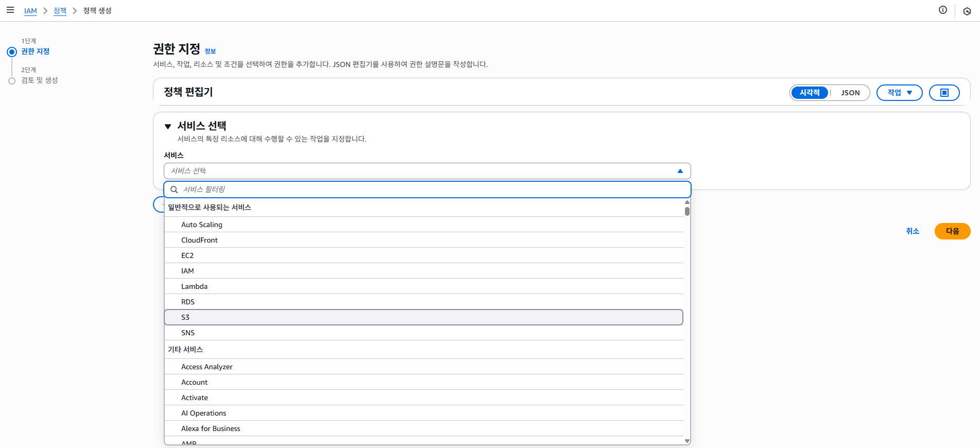The height and width of the screenshot is (448, 980).
Task: Choose Access Analyzer service
Action: tap(424, 367)
